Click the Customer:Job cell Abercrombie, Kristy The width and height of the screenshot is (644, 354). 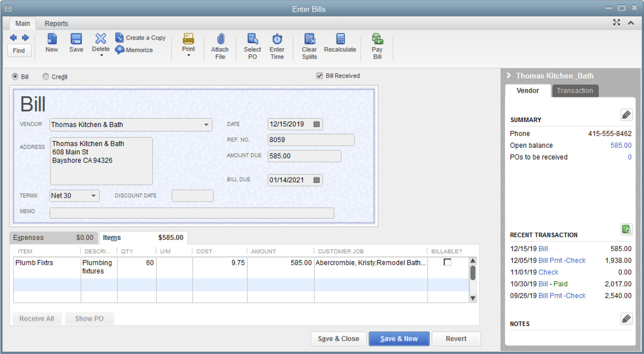point(371,267)
